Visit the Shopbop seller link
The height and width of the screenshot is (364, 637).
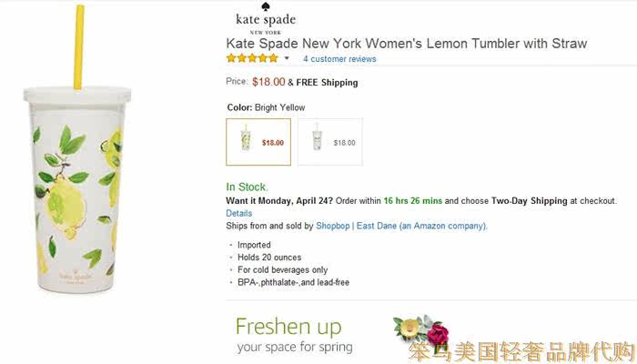[x=333, y=226]
